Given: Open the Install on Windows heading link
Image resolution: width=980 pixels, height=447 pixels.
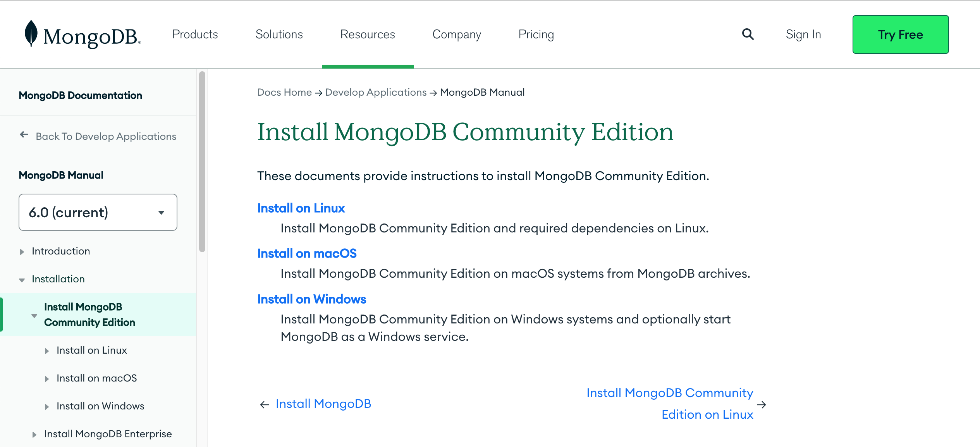Looking at the screenshot, I should pos(311,299).
